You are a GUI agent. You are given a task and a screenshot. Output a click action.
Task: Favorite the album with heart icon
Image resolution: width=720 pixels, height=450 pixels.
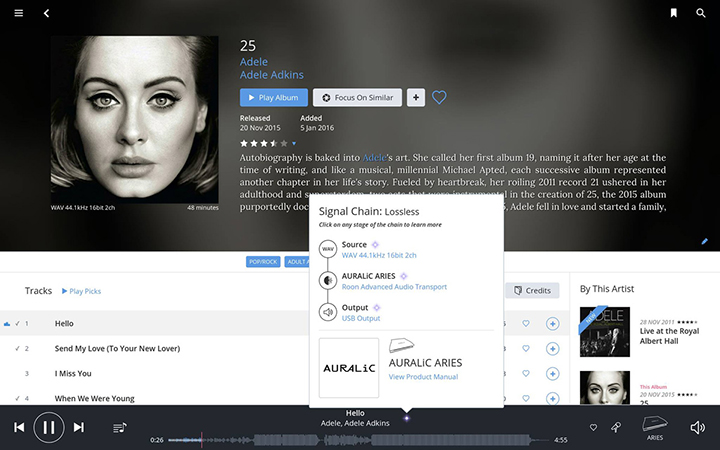coord(439,97)
